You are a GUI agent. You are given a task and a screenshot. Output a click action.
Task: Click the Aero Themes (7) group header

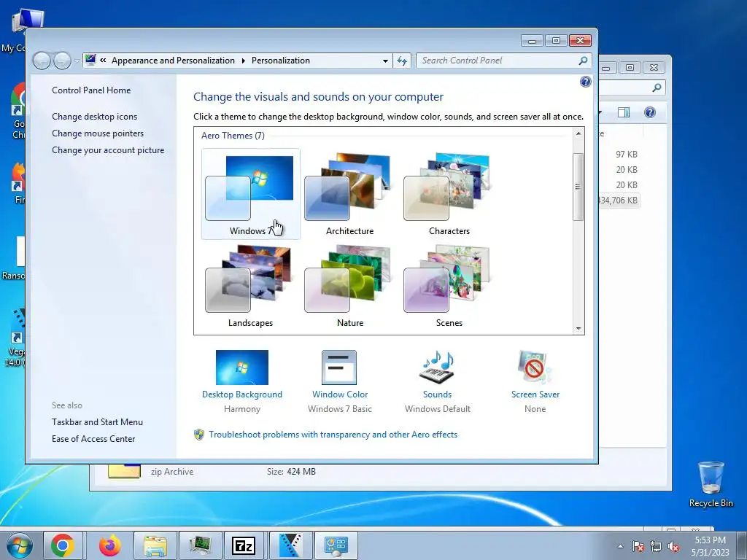click(x=233, y=135)
